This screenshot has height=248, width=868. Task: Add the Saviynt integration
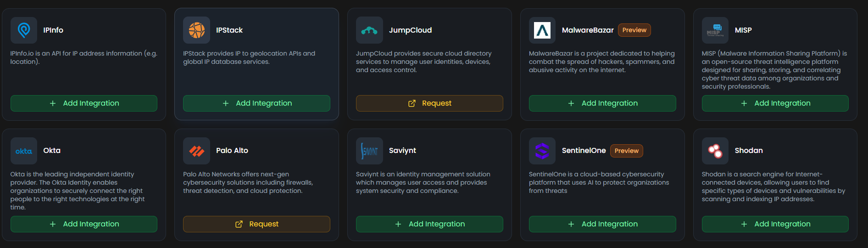[x=429, y=224]
